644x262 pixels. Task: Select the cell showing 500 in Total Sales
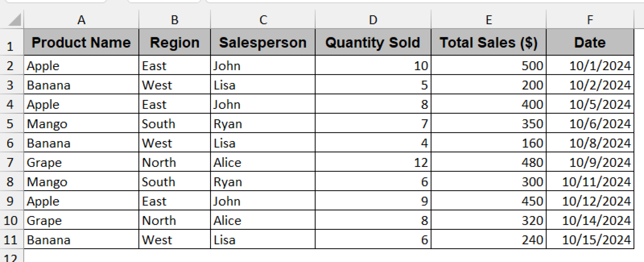489,65
